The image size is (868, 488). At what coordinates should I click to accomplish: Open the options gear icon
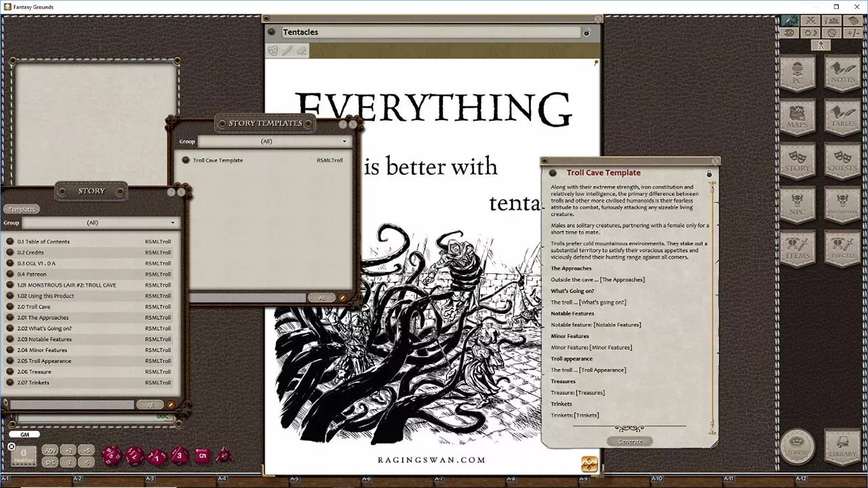(832, 33)
